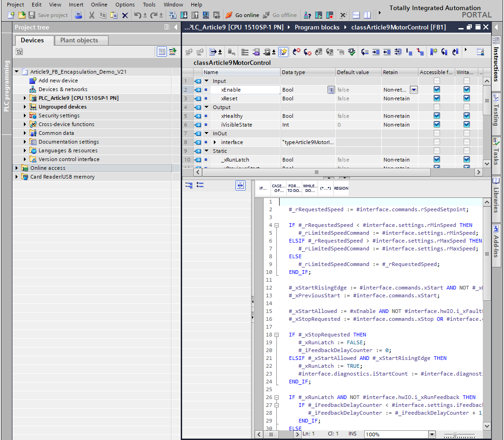The image size is (504, 440).
Task: Click Outdent text icon in editor toolbar
Action: (387, 52)
